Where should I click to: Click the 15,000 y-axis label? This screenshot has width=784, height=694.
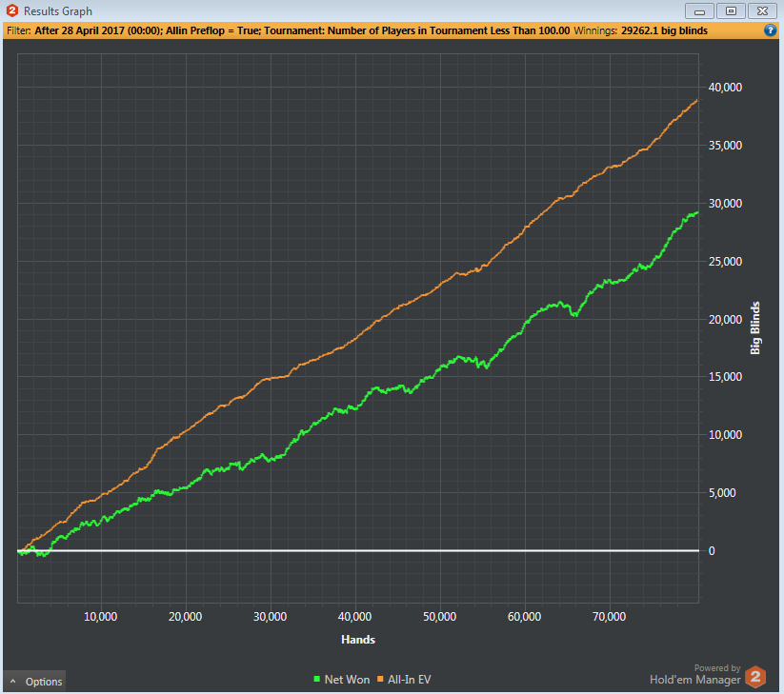click(x=725, y=377)
